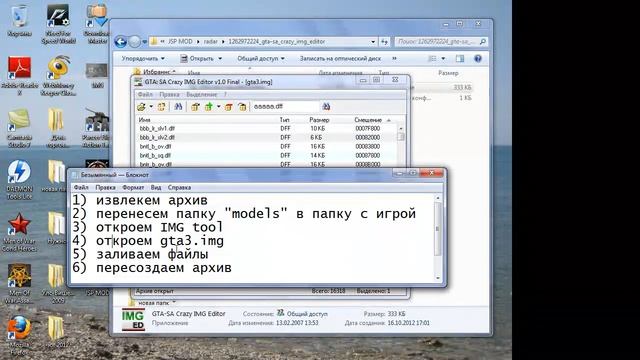Open the Выделение menu in IMG Editor
Image resolution: width=640 pixels, height=360 pixels.
[x=202, y=94]
